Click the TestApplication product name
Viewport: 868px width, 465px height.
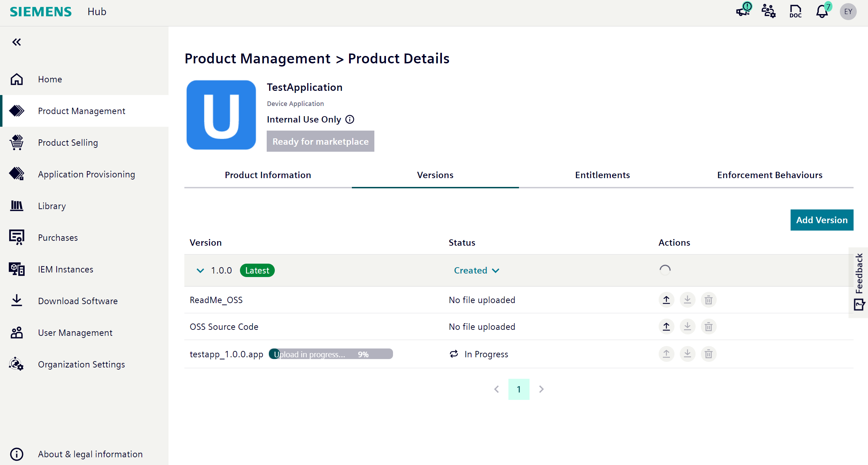click(x=305, y=87)
